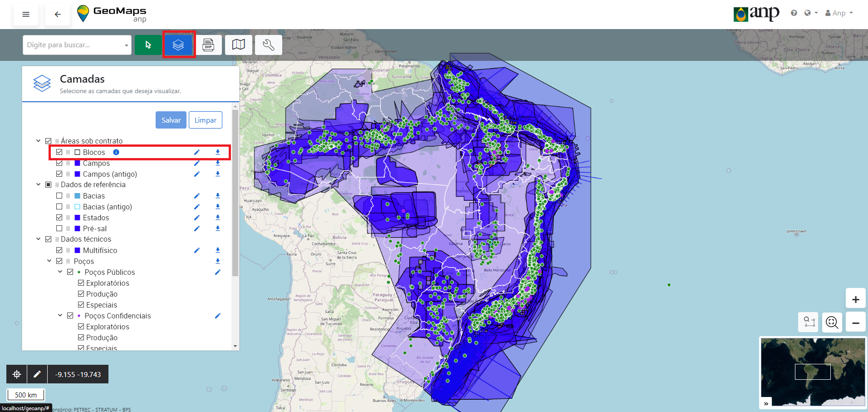The image size is (868, 412).
Task: Open the base map tool
Action: (x=238, y=45)
